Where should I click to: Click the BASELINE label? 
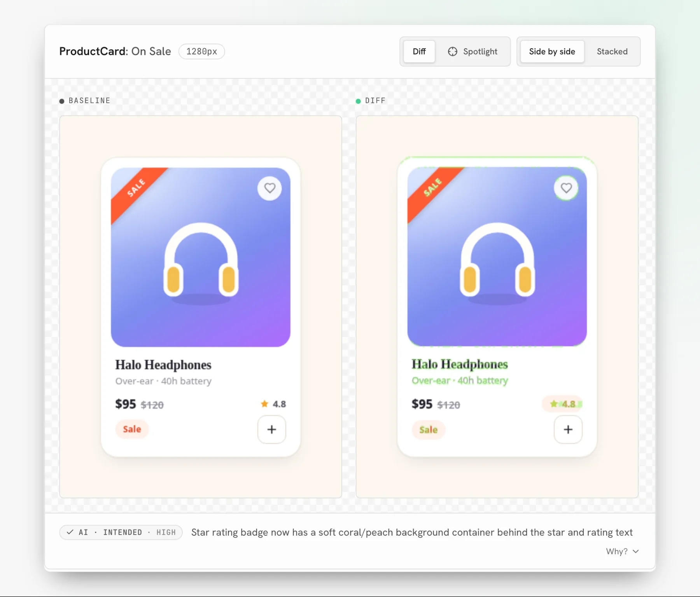(x=89, y=101)
